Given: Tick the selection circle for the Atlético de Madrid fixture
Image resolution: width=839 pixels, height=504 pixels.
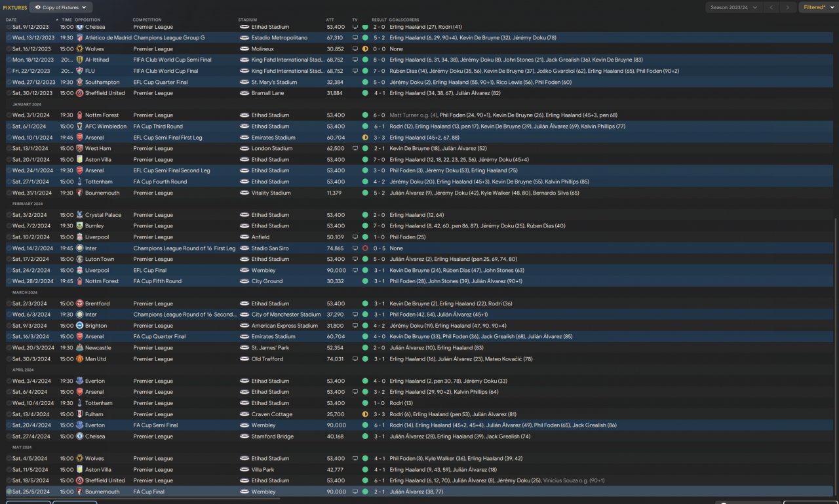Looking at the screenshot, I should 9,38.
